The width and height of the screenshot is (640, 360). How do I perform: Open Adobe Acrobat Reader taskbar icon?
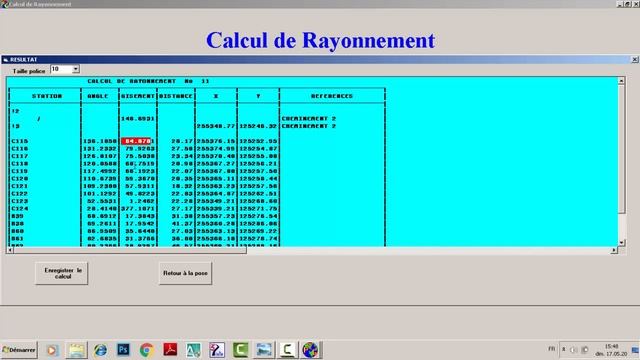[170, 350]
